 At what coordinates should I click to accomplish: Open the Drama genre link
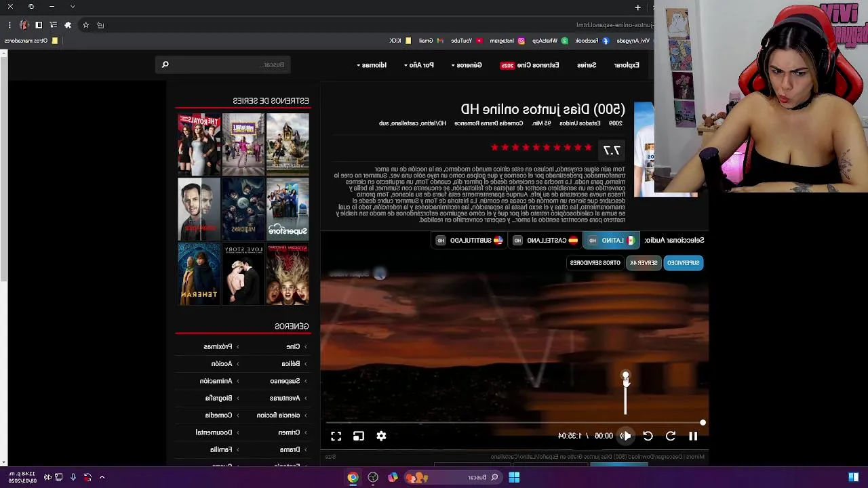[290, 449]
